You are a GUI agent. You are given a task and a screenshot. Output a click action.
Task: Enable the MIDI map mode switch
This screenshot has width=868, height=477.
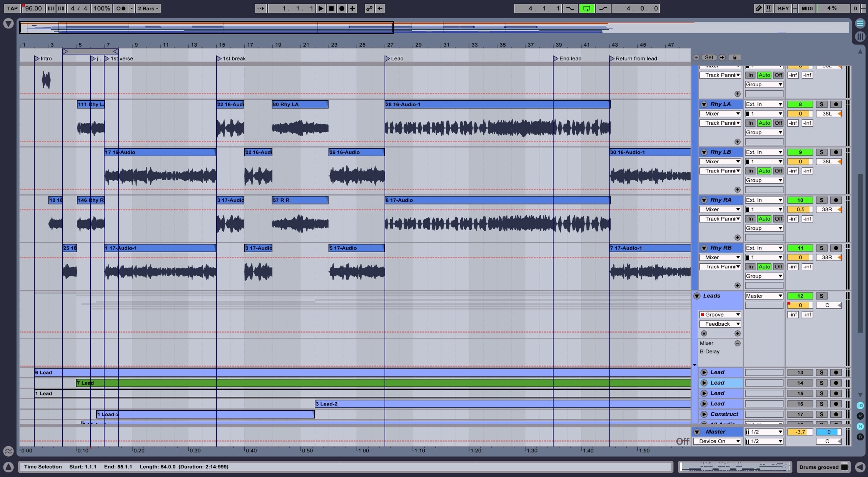click(x=807, y=8)
